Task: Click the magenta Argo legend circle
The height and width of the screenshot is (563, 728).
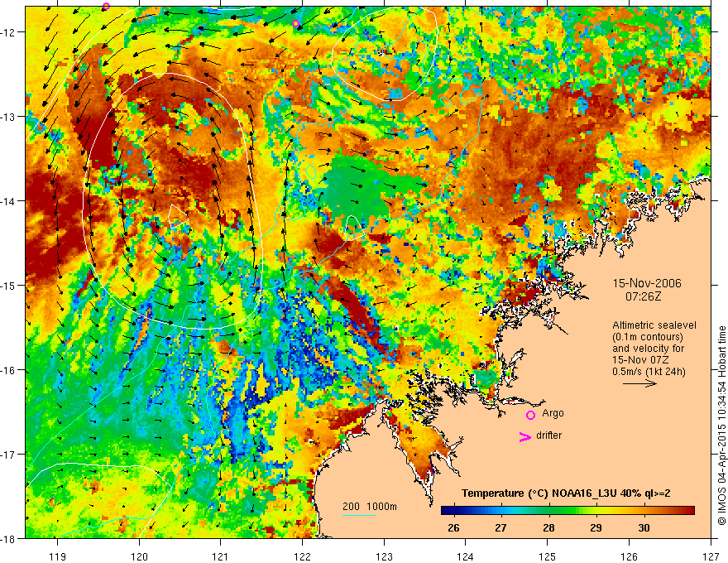Action: [x=530, y=415]
